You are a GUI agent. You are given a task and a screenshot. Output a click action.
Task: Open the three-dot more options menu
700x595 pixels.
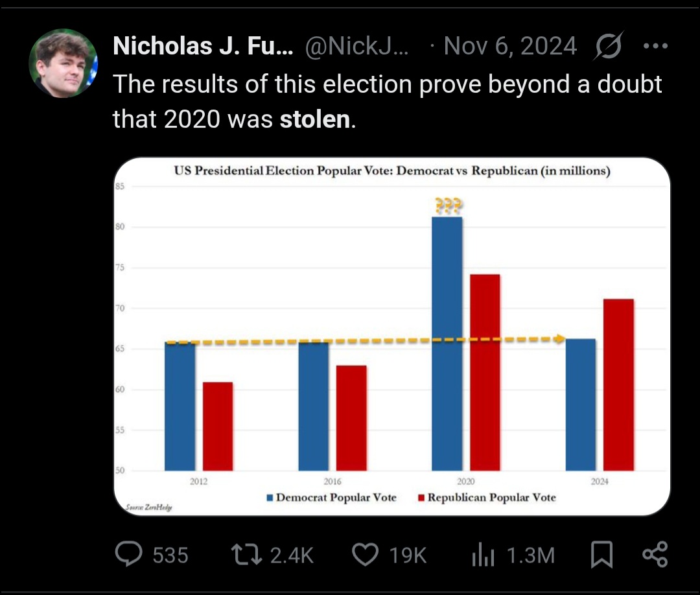[x=655, y=45]
